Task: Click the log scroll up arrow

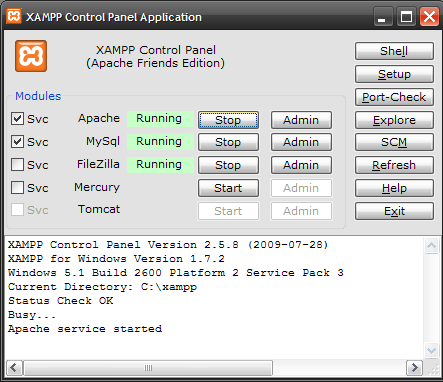Action: click(x=431, y=246)
